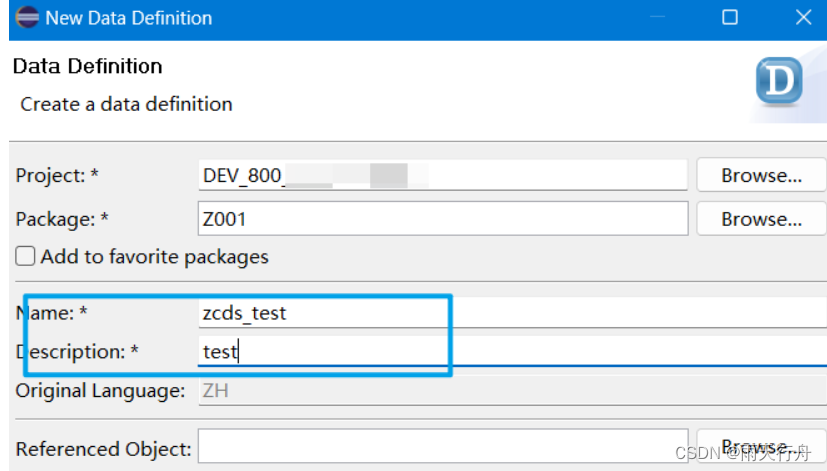Maximize the New Data Definition window

(730, 18)
